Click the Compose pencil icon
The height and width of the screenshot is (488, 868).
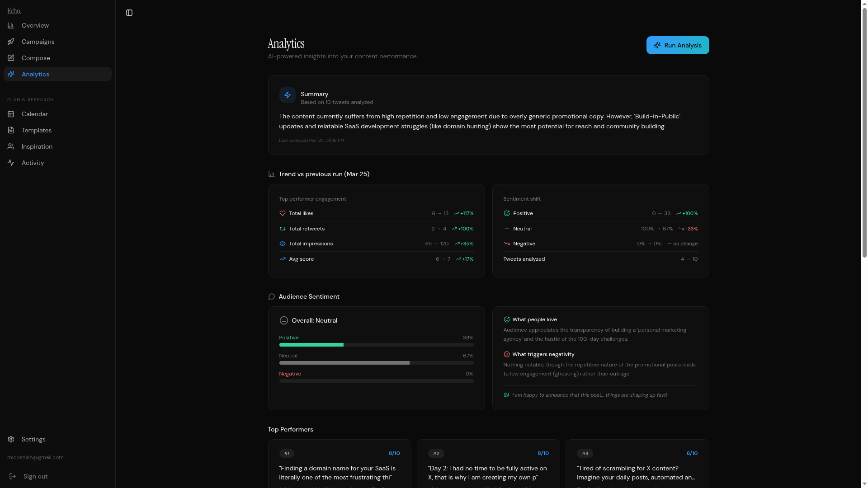(x=11, y=58)
